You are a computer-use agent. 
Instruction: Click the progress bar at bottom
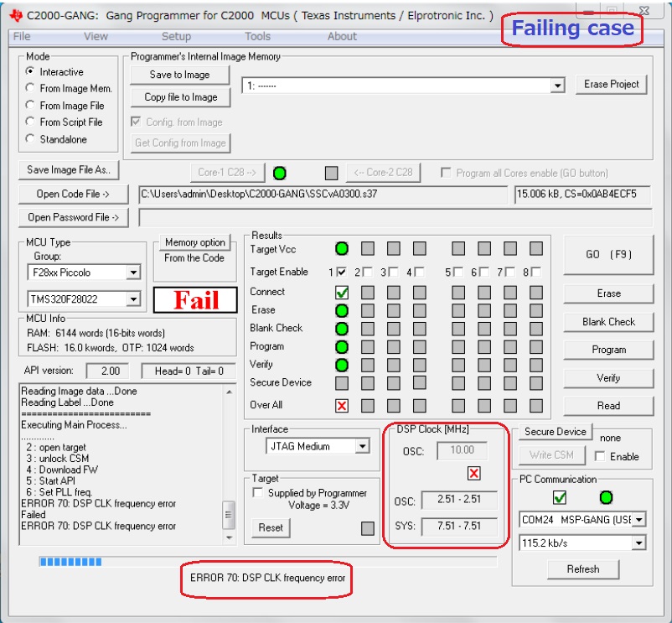pyautogui.click(x=268, y=562)
